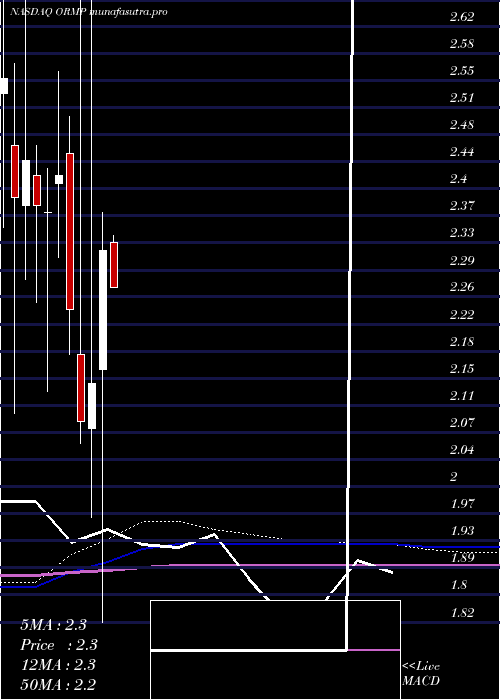Click the small white candle near 2.55
The height and width of the screenshot is (700, 500).
[4, 86]
